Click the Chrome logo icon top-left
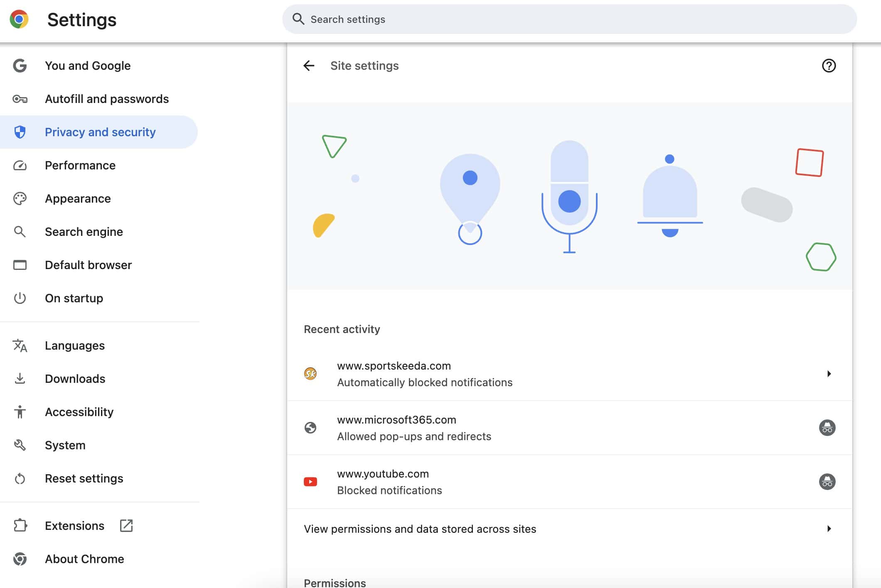 (x=18, y=18)
